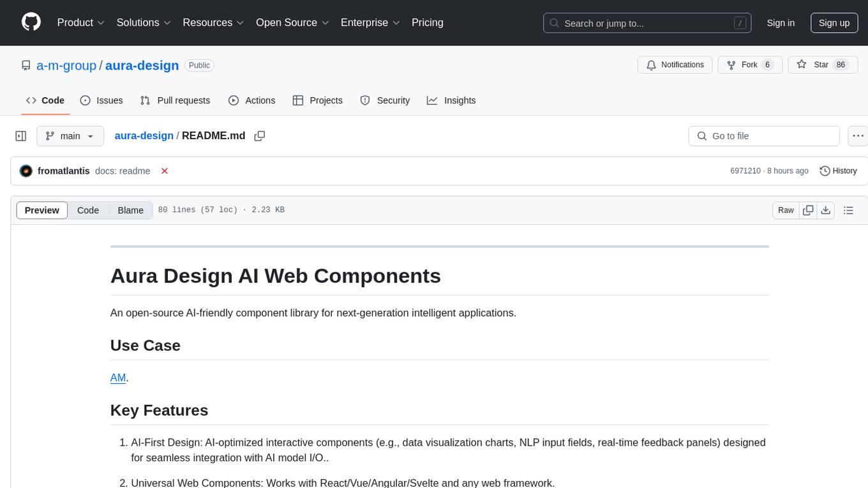Open the aura-design repository link in header
This screenshot has width=868, height=488.
[142, 66]
